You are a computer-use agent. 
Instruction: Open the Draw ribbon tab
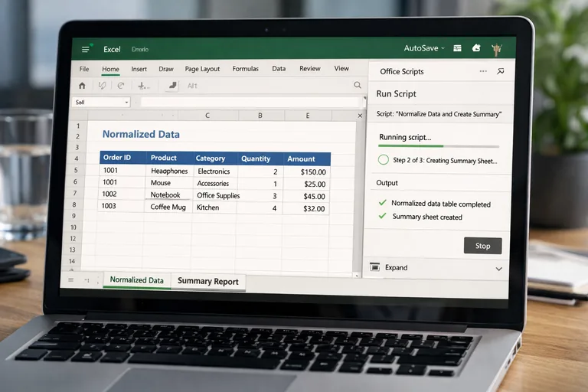[165, 69]
